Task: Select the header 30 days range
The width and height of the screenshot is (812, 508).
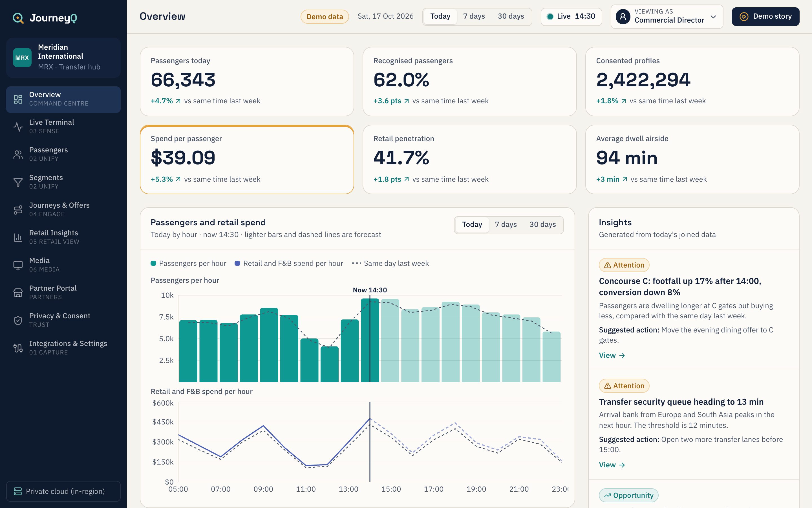Action: click(511, 16)
